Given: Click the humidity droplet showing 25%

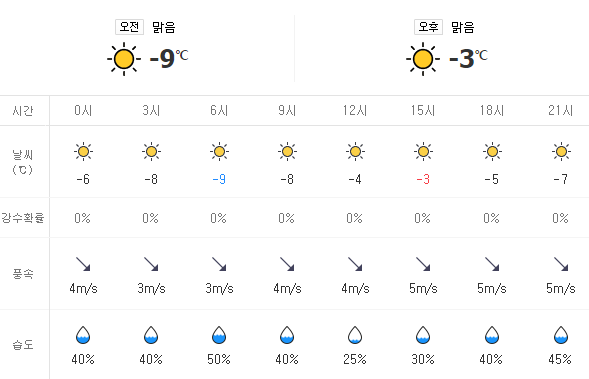Looking at the screenshot, I should 355,335.
